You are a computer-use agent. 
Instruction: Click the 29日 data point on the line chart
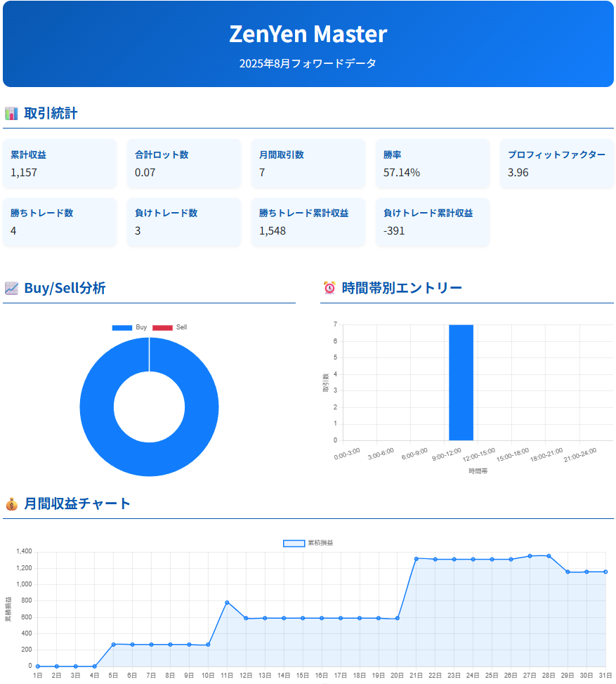(568, 572)
